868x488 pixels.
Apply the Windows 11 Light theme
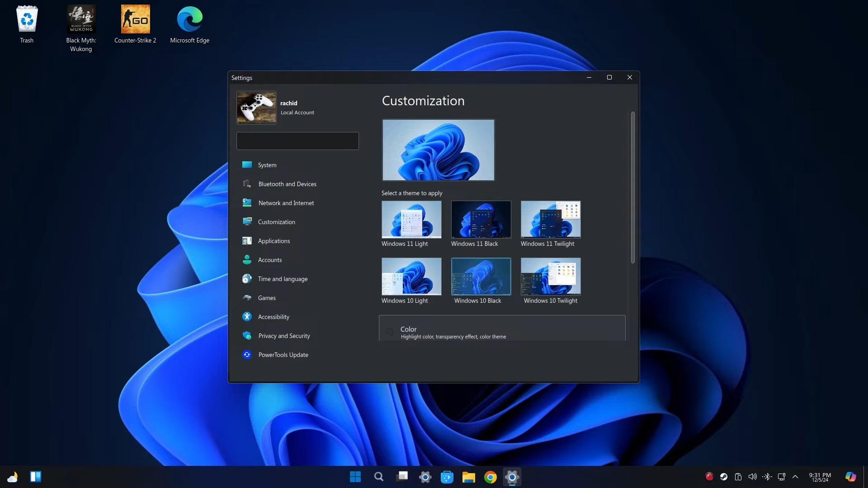(x=411, y=220)
